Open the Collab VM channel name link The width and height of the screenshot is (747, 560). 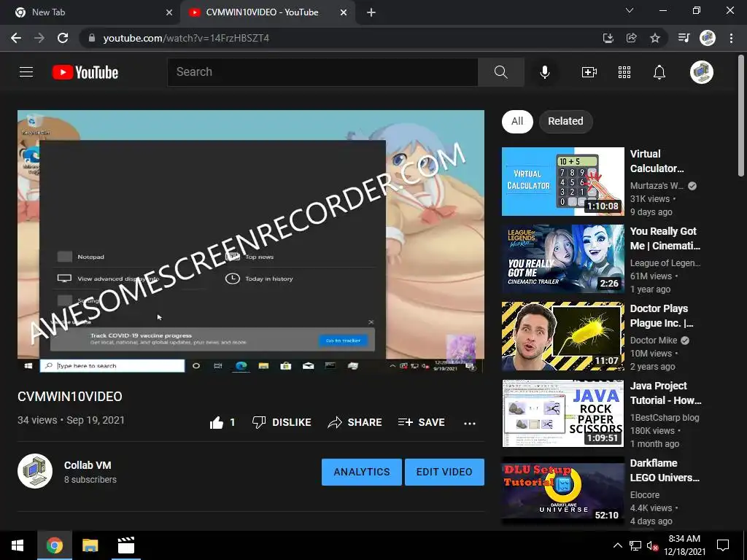[88, 465]
